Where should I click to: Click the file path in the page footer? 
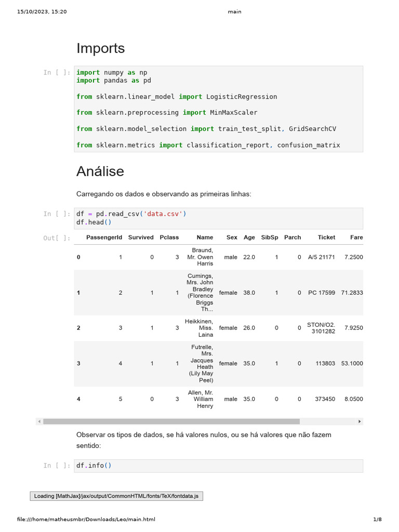[86, 520]
